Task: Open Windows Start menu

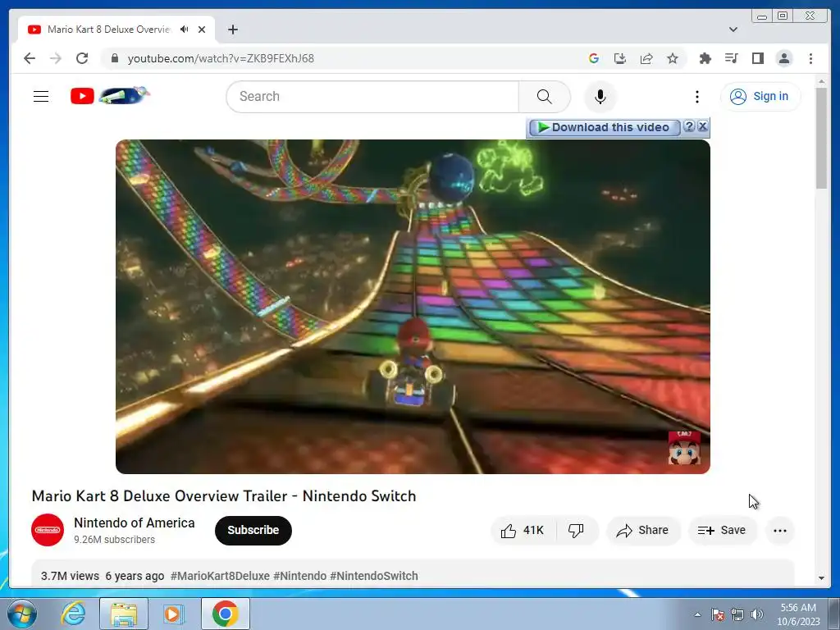Action: (21, 614)
